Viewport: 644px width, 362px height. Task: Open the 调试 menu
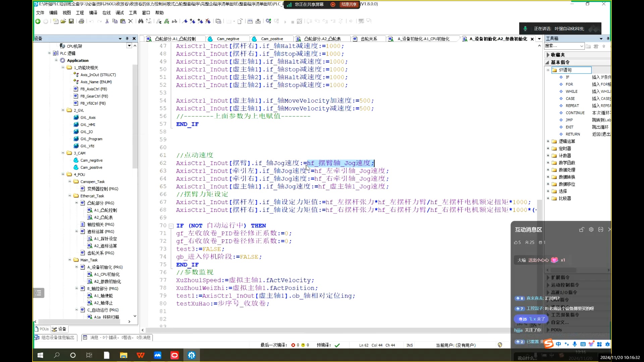[119, 13]
